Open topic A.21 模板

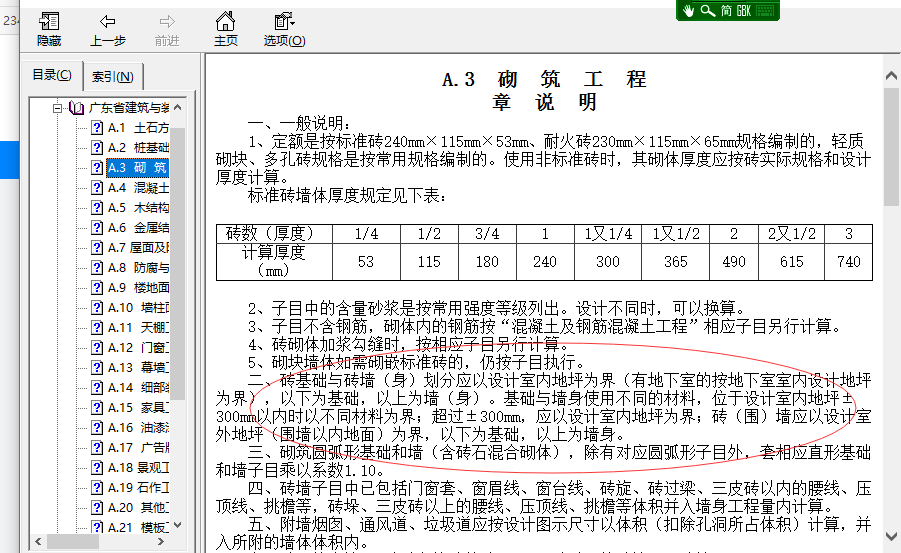coord(138,527)
